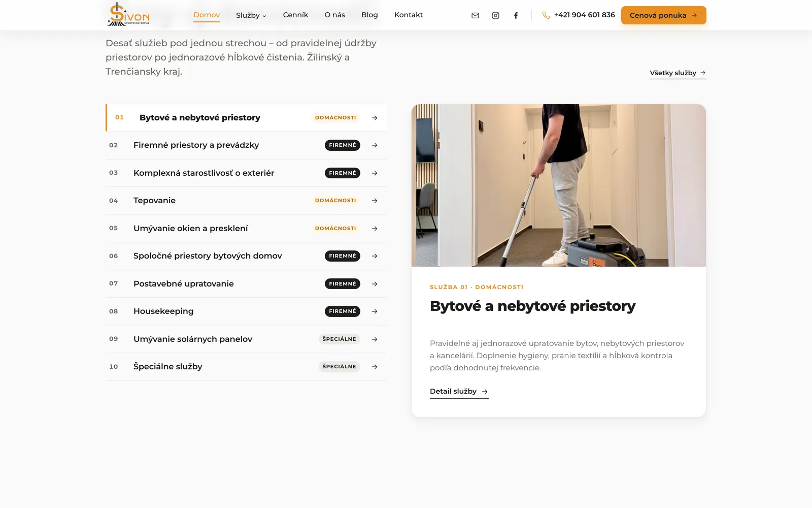Click arrow in Umývanie solárnych panelov row
Screen dimensions: 812x508
coord(375,339)
